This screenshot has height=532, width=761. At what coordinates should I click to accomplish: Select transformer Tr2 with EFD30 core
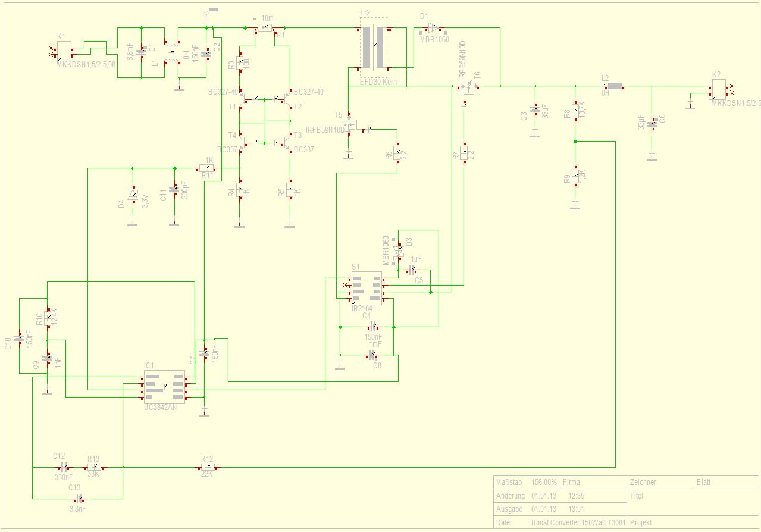374,48
